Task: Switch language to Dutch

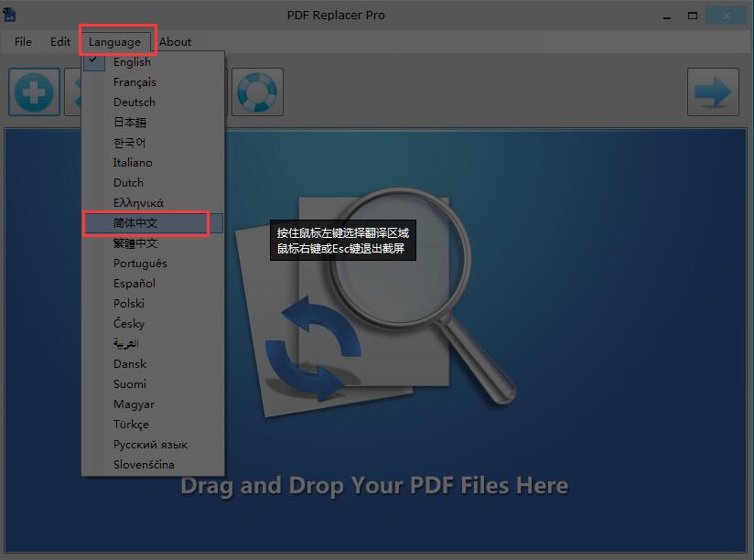Action: click(153, 183)
